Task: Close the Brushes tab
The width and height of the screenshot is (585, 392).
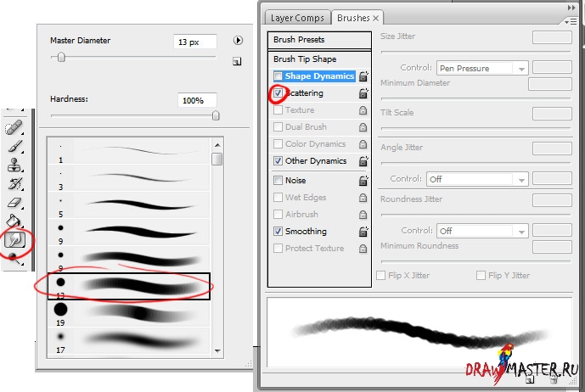Action: (375, 19)
